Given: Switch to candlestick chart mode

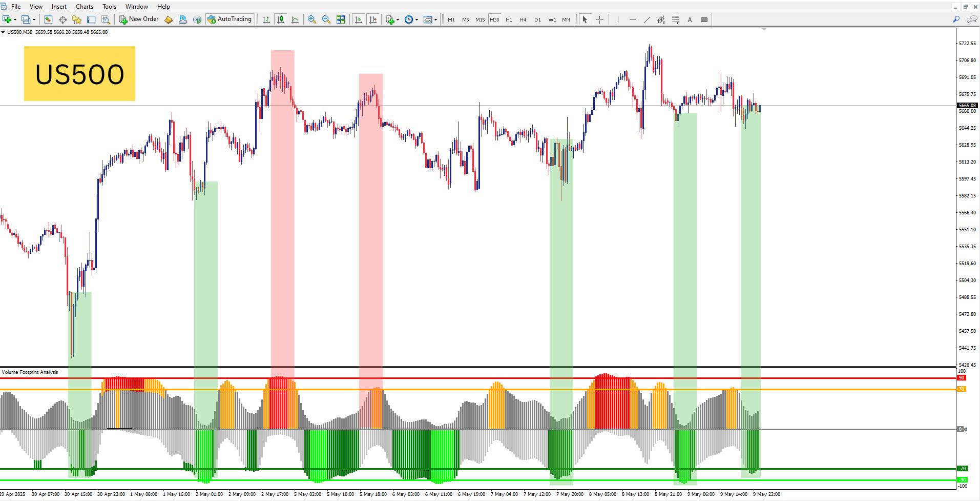Looking at the screenshot, I should 281,19.
